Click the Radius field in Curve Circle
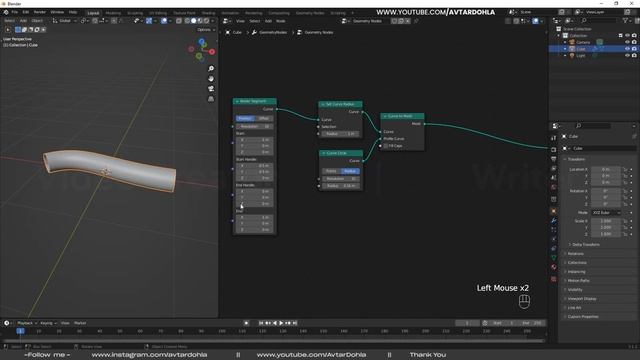The image size is (640, 360). click(340, 186)
